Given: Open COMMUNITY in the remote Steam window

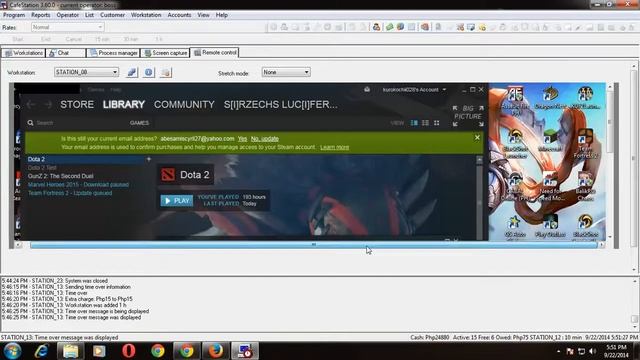Looking at the screenshot, I should tap(184, 104).
